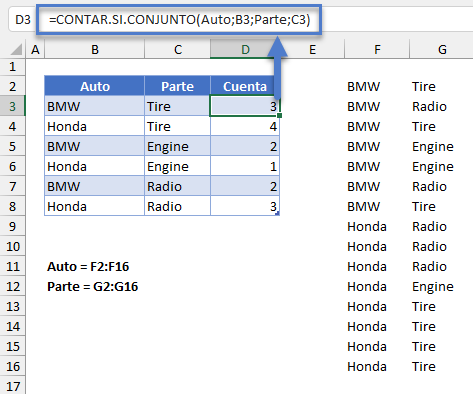Click the Auto table header cell
Screen dimensions: 473x394
[95, 86]
